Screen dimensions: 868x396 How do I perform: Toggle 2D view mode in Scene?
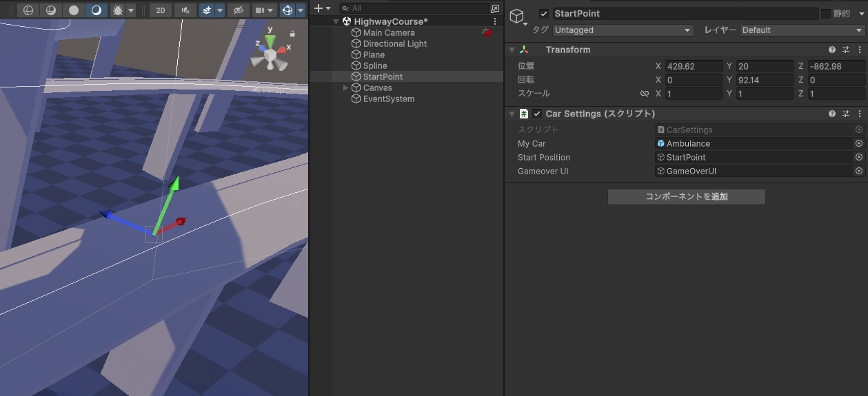tap(160, 10)
